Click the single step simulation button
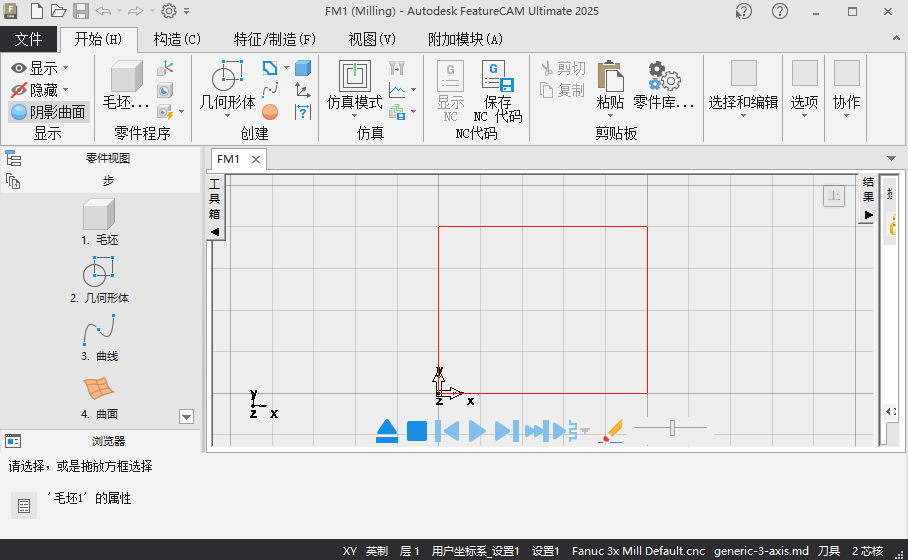This screenshot has height=560, width=908. pyautogui.click(x=507, y=431)
